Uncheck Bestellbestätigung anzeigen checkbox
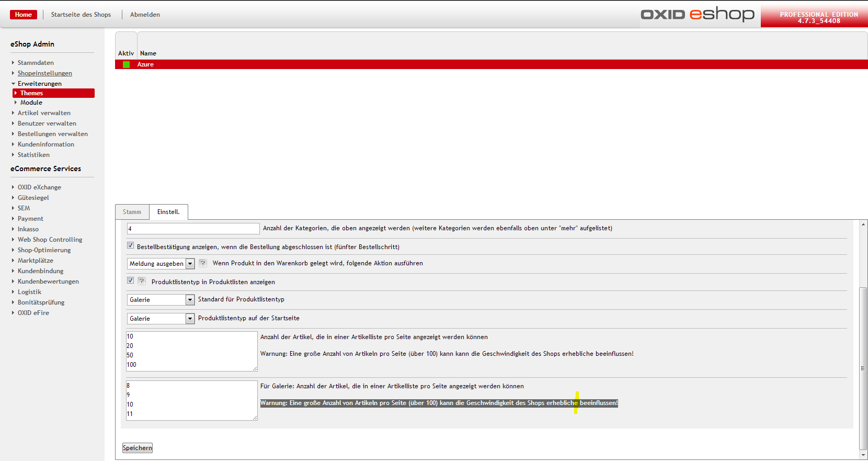The image size is (868, 461). click(130, 245)
